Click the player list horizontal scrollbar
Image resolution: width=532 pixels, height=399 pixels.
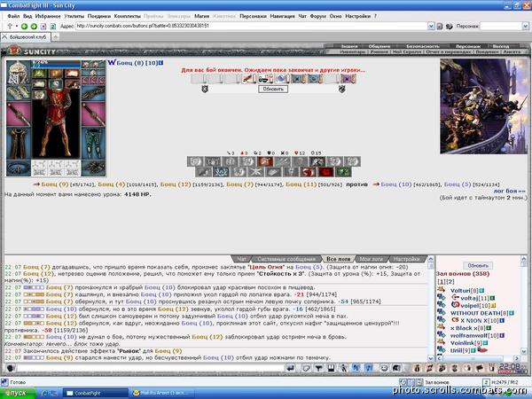(479, 358)
